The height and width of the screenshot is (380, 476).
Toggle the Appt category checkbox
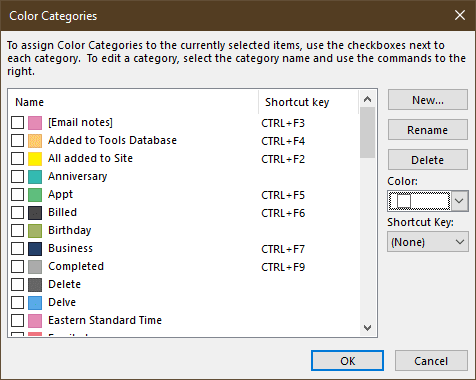point(17,195)
